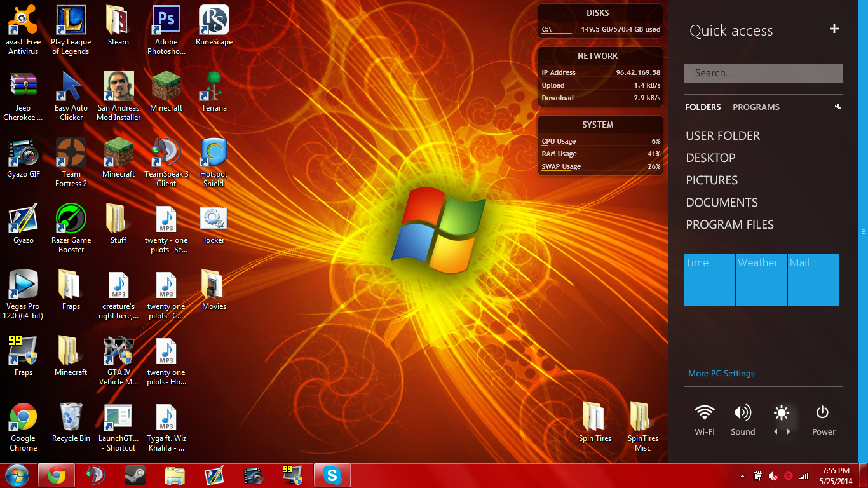The height and width of the screenshot is (488, 868).
Task: Open DOCUMENTS in Quick access
Action: click(x=722, y=203)
